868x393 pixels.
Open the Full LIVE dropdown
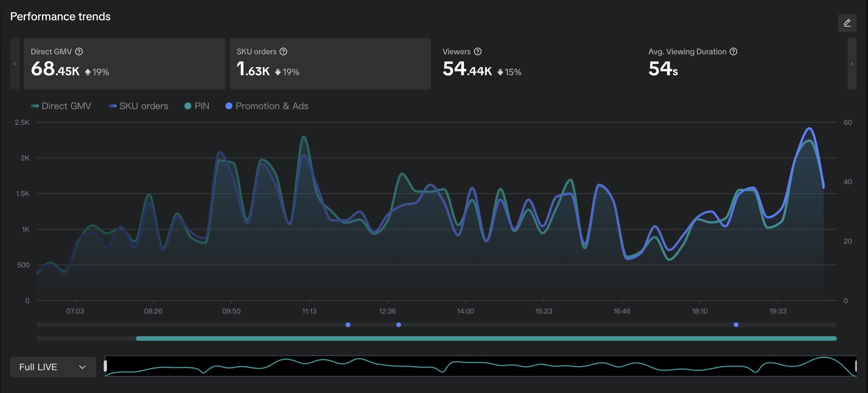click(x=53, y=367)
